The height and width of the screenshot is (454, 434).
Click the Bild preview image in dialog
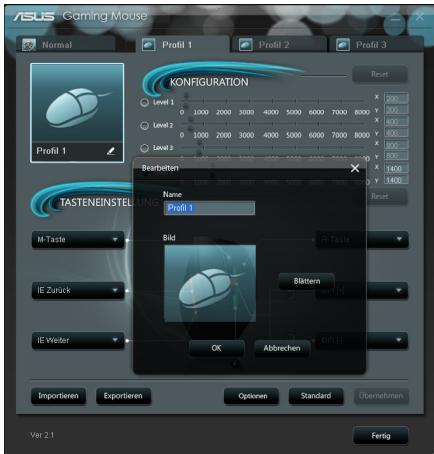click(210, 283)
